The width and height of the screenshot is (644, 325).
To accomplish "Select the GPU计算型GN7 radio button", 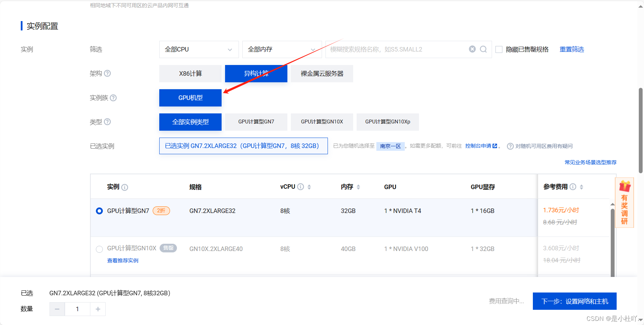I will click(99, 211).
